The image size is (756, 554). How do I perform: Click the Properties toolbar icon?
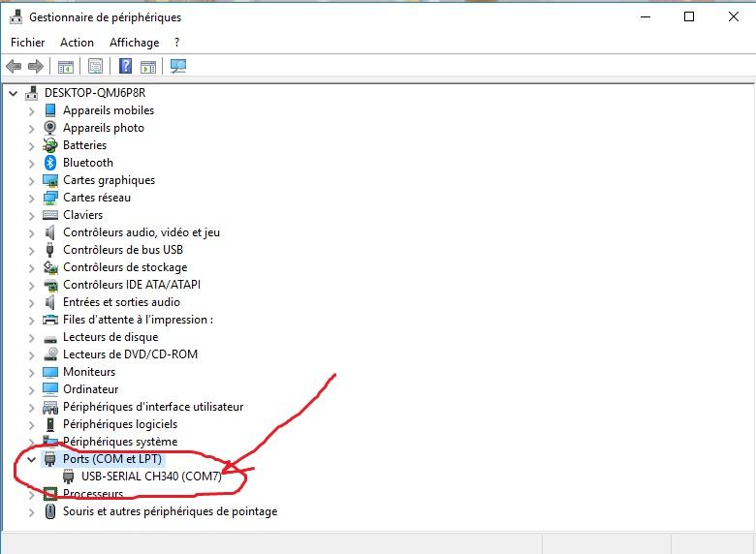(95, 66)
